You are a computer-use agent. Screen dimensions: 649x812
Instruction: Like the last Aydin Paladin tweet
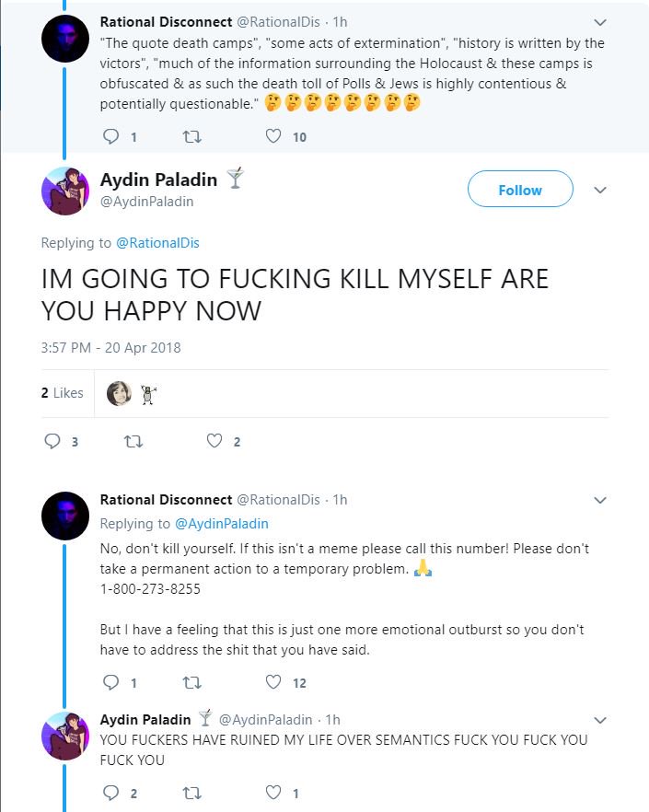click(273, 793)
